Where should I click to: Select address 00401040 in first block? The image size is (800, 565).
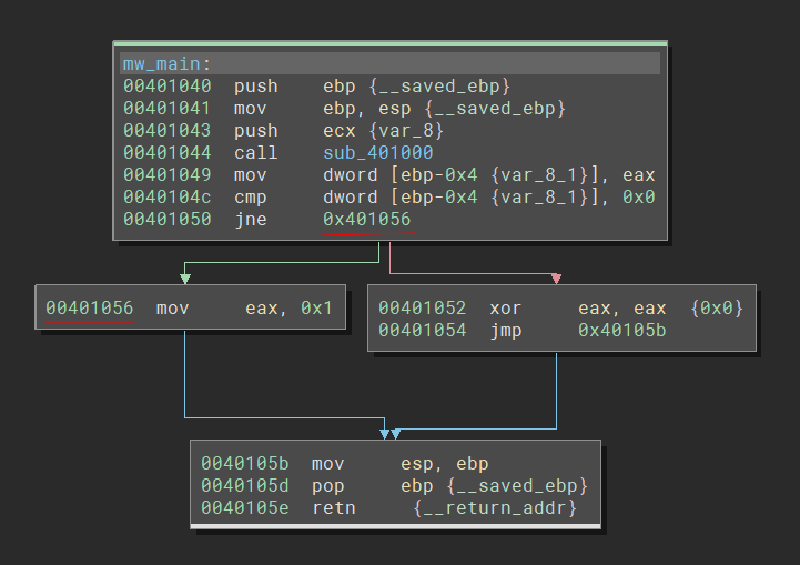click(x=166, y=87)
